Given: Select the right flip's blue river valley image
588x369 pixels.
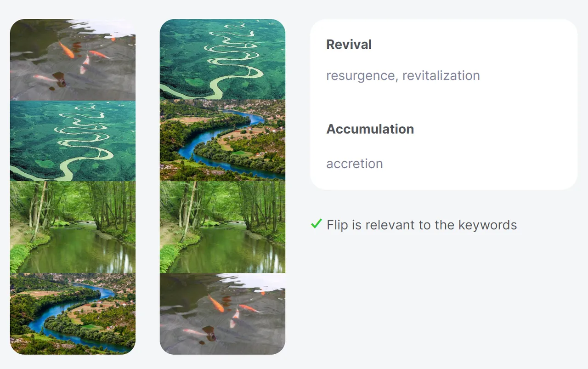Looking at the screenshot, I should [x=222, y=140].
